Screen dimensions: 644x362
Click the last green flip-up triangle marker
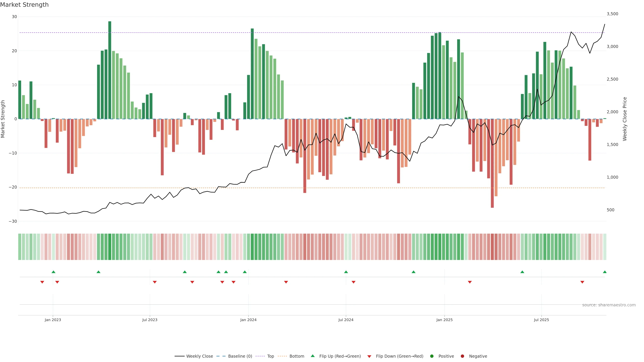[604, 272]
